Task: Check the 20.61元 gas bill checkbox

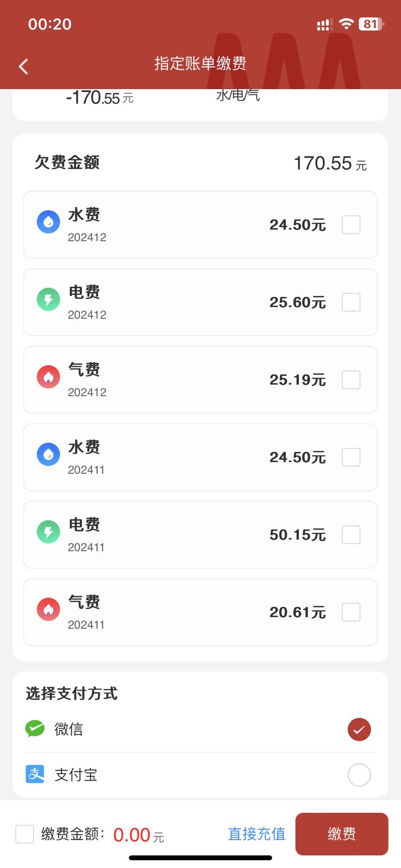Action: [351, 612]
